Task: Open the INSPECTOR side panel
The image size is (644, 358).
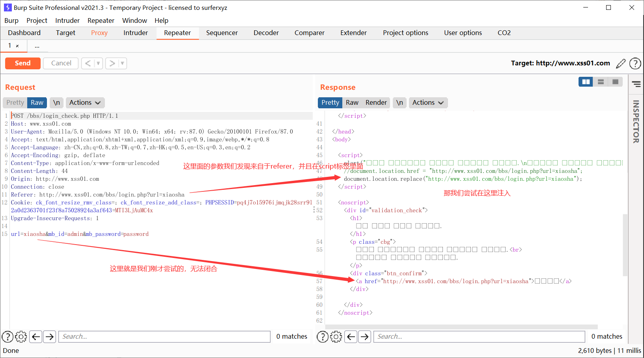Action: click(x=636, y=121)
